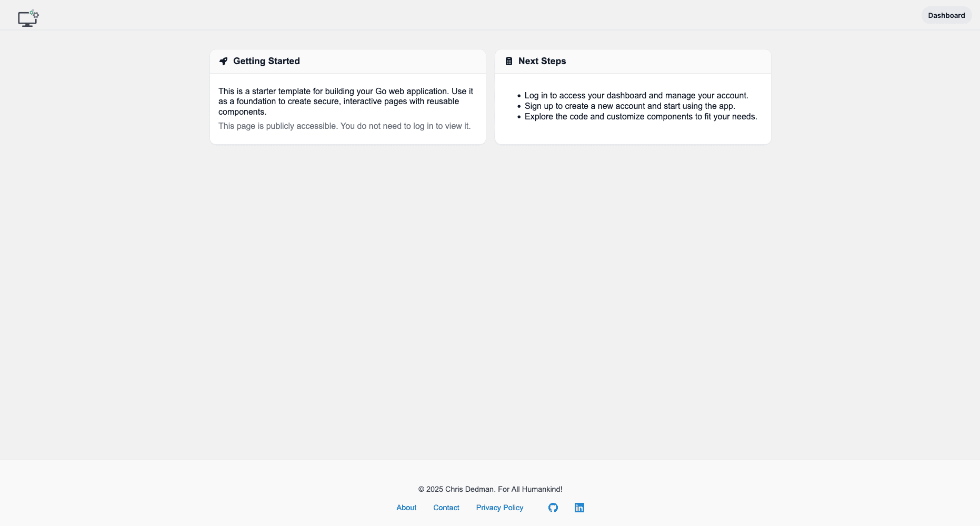980x526 pixels.
Task: Select the Getting Started heading
Action: (266, 61)
